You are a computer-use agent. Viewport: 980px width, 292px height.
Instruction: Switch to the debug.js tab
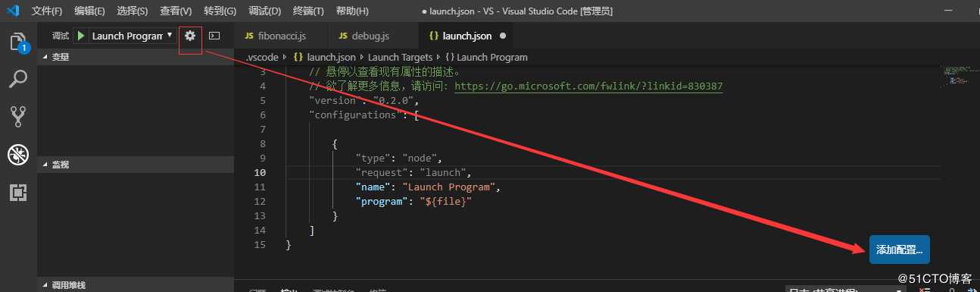click(x=373, y=36)
